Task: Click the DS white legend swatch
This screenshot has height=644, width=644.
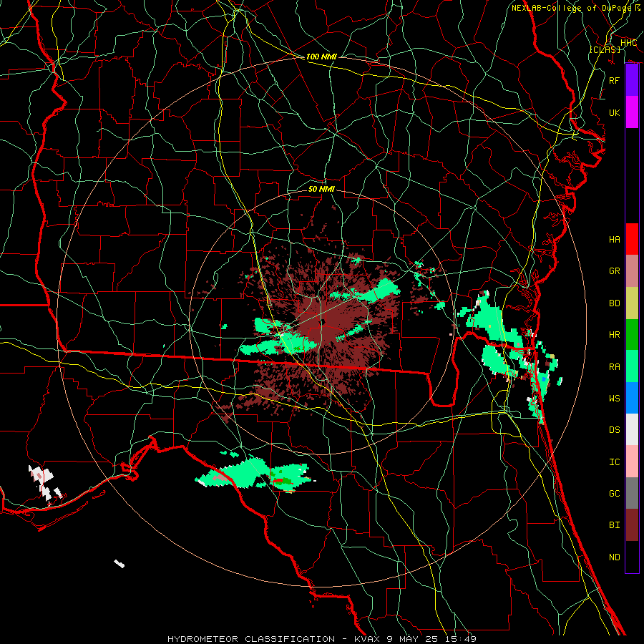Action: pos(632,429)
